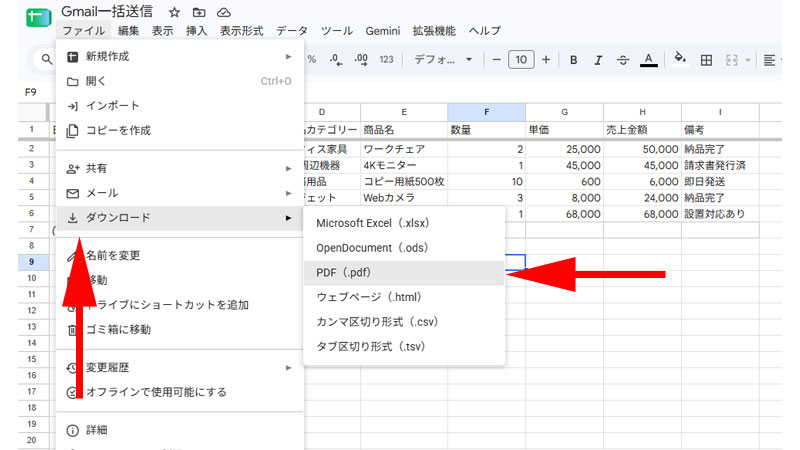
Task: Click the name box showing F9
Action: (31, 92)
